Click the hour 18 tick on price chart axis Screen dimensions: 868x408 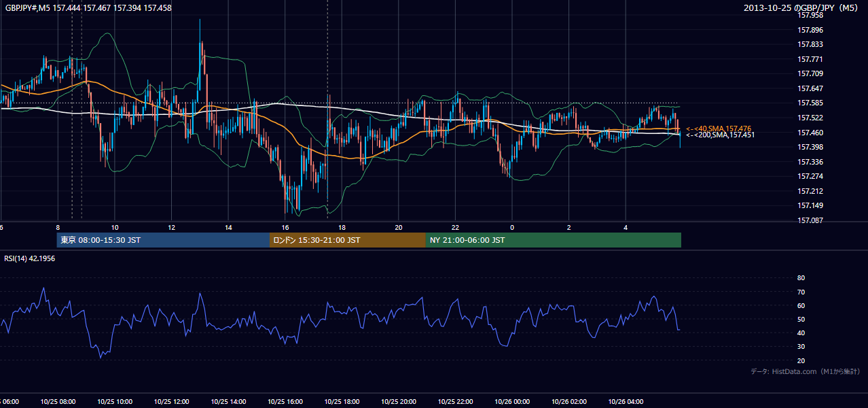tap(342, 227)
